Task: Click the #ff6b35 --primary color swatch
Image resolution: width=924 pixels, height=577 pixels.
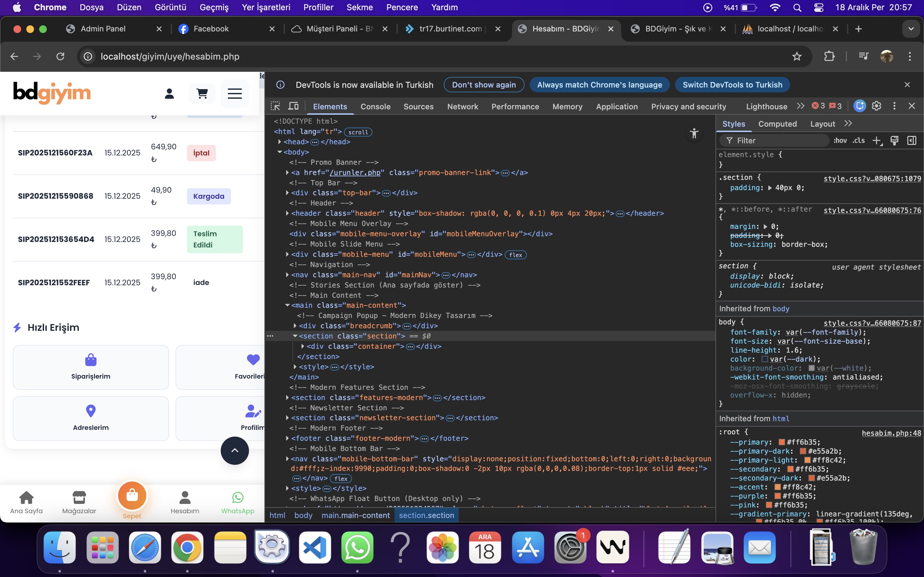Action: [782, 442]
